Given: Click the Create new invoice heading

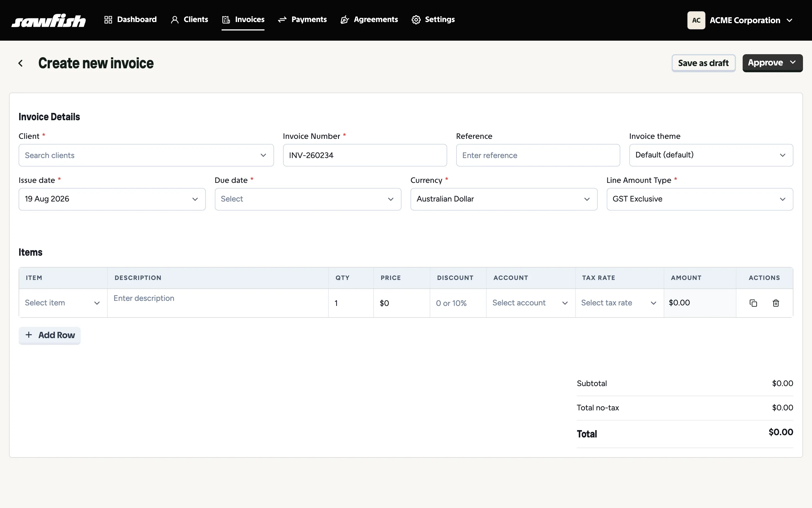Looking at the screenshot, I should 96,63.
